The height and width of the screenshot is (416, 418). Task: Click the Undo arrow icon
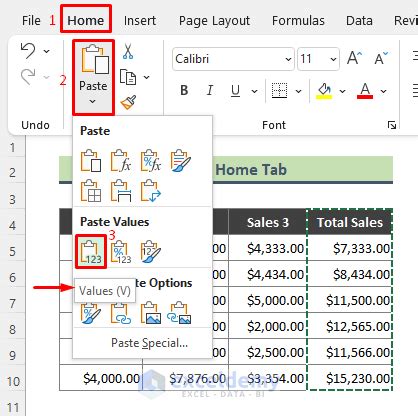pos(28,51)
